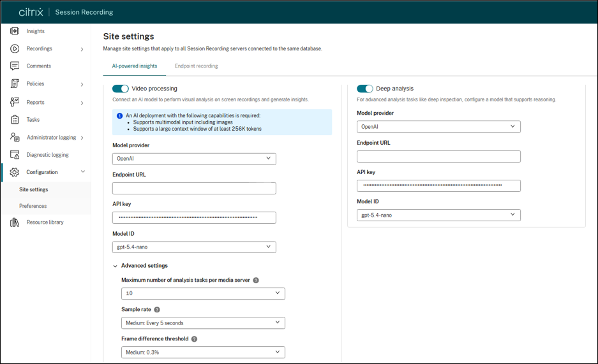Collapse the Advanced settings section
The height and width of the screenshot is (364, 598).
[x=115, y=266]
